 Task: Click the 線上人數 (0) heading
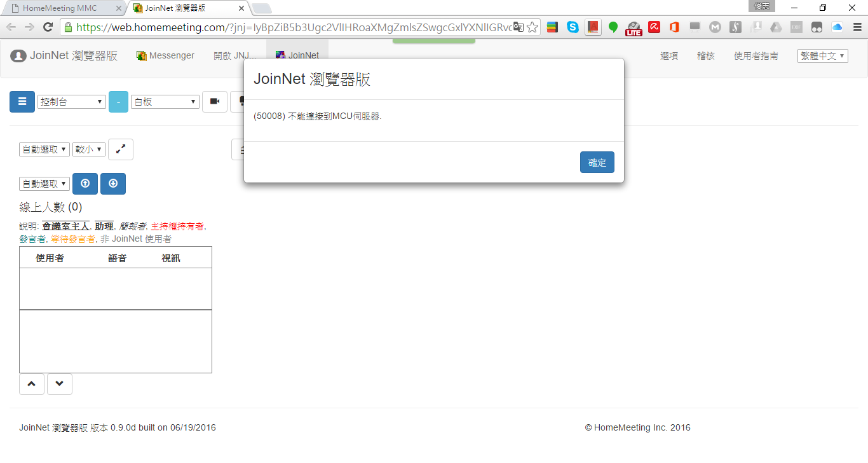pos(51,207)
